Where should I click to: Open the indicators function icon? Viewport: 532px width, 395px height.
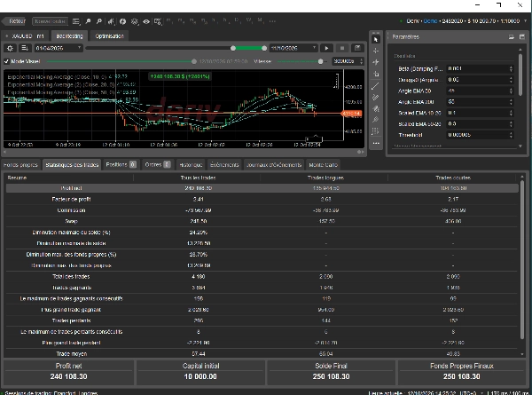click(x=123, y=21)
